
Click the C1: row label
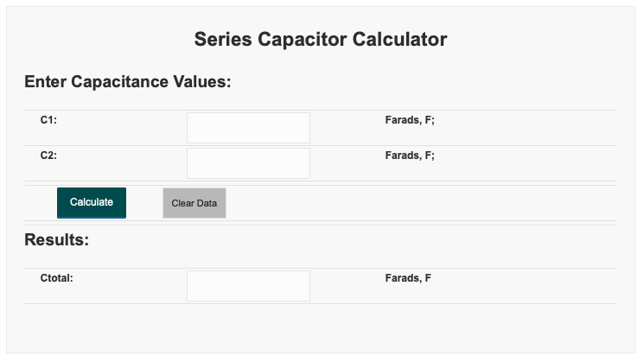point(48,120)
